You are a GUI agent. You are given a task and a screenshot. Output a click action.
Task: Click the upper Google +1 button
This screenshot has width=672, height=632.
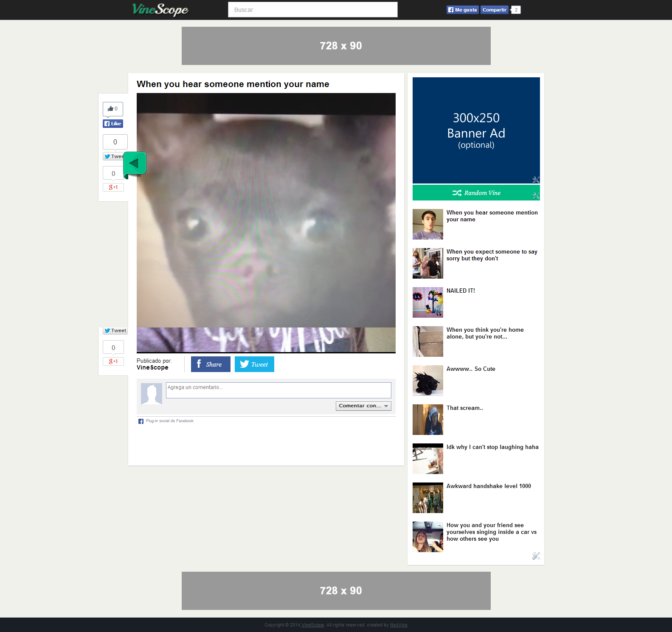tap(113, 187)
